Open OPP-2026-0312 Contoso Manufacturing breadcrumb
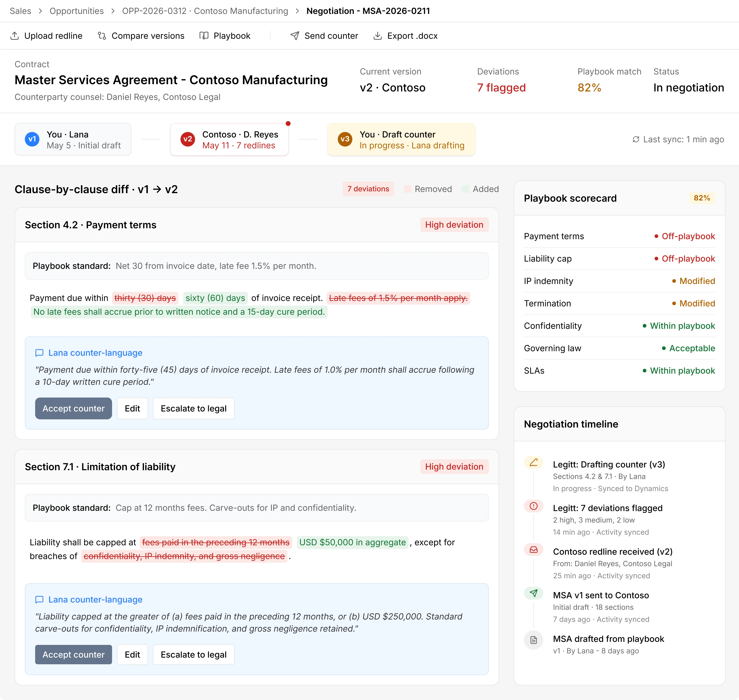Screen dimensions: 739x700 click(205, 11)
